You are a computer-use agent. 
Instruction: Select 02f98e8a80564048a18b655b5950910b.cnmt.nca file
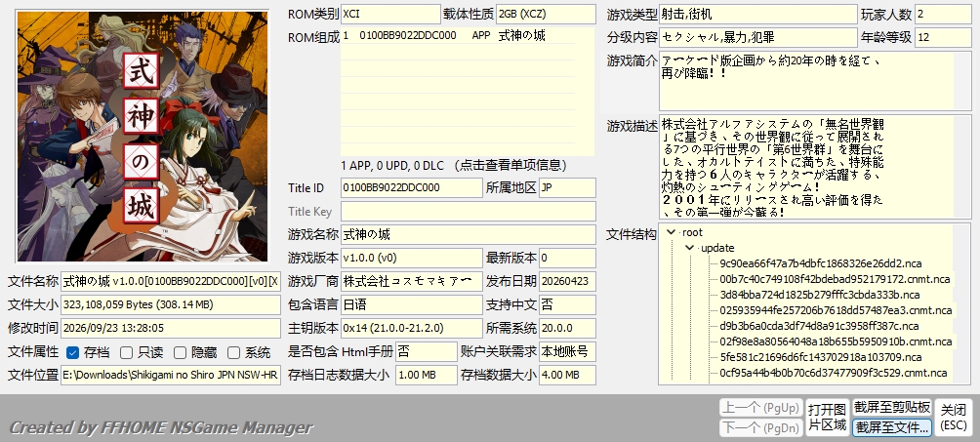point(836,342)
